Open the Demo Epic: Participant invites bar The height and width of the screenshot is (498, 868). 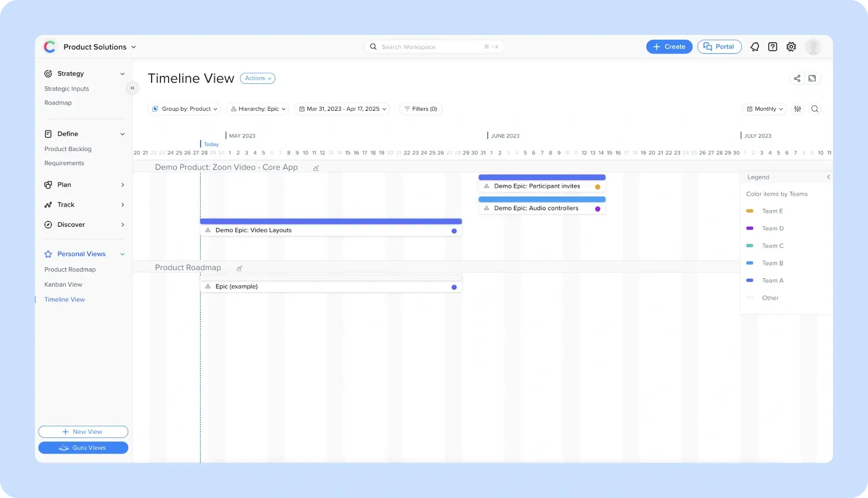click(x=542, y=183)
